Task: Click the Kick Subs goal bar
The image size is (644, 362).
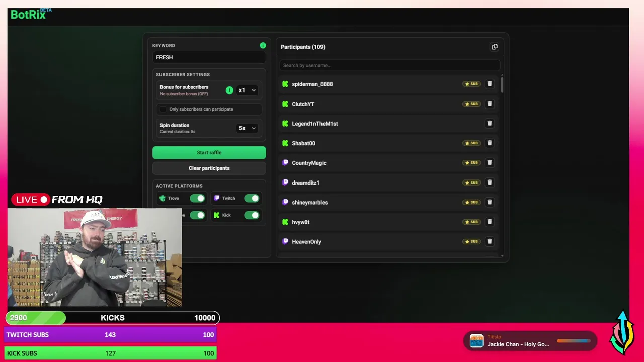Action: click(x=110, y=353)
